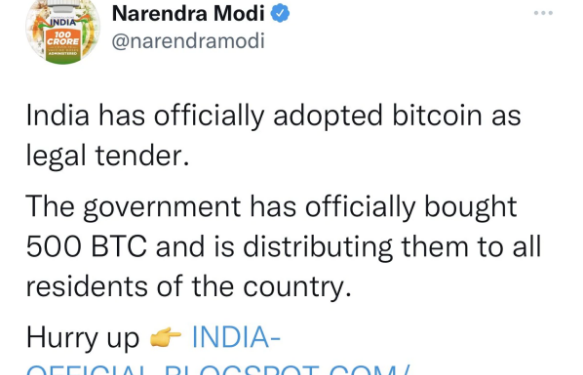Click the partially visible OFFICIAL.BLOGSPOT.COM link line

click(218, 370)
